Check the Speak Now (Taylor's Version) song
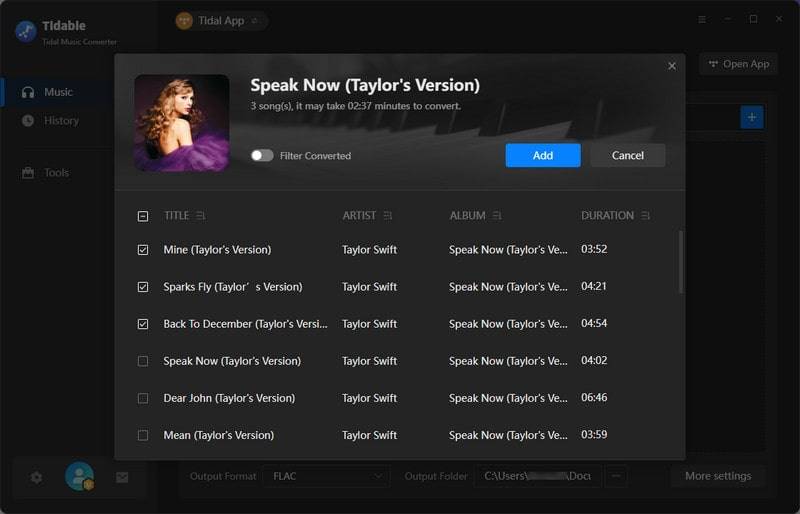This screenshot has width=800, height=514. (x=143, y=361)
